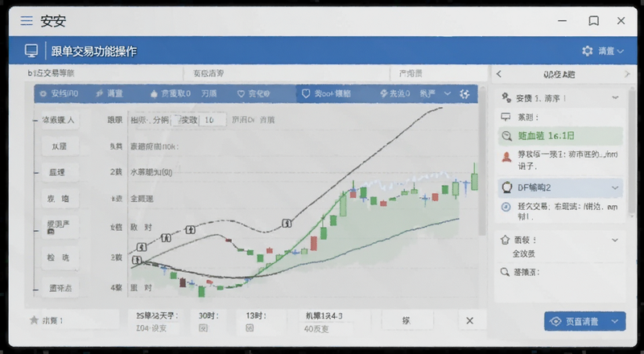The width and height of the screenshot is (644, 354).
Task: Click the bell icon in the chart toolbar
Action: coord(154,94)
